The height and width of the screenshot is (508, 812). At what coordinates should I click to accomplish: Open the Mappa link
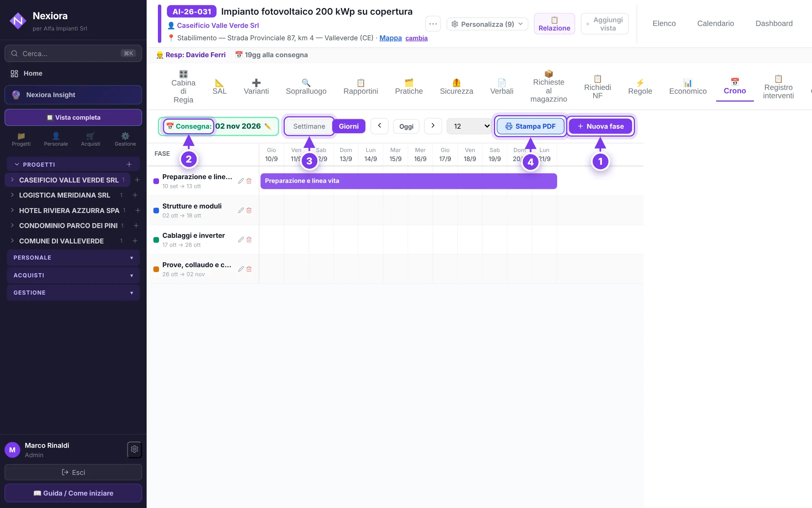[391, 38]
